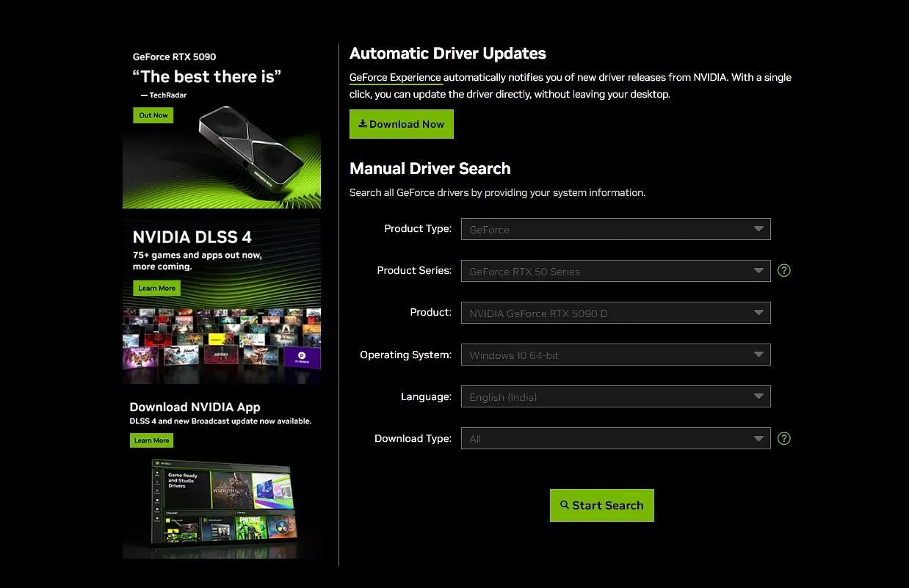Screen dimensions: 909x588
Task: Click the 'Operating System:' label
Action: [405, 355]
